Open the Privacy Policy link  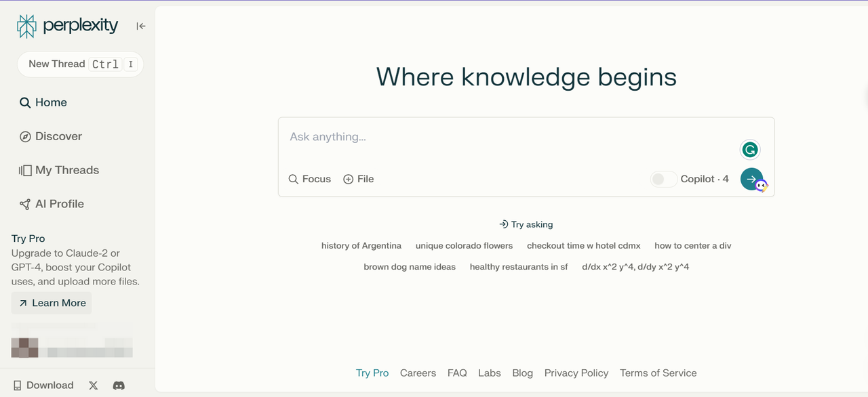point(576,373)
